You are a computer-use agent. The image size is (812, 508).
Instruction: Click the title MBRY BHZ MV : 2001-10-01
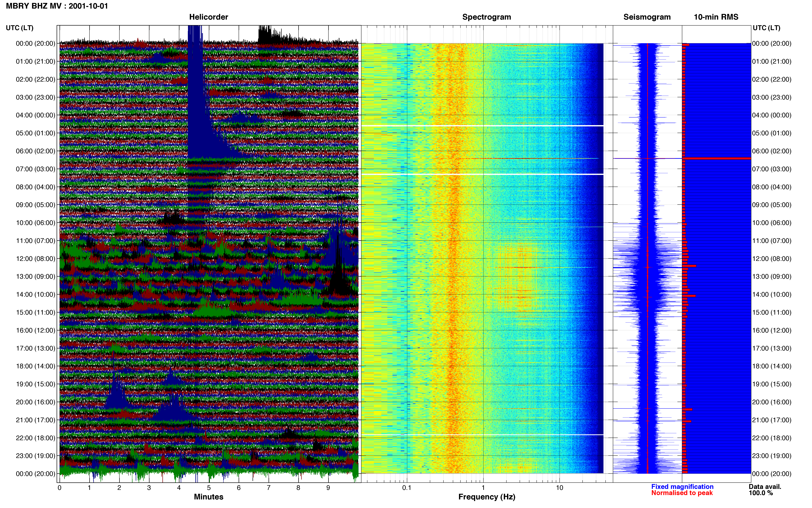coord(57,6)
